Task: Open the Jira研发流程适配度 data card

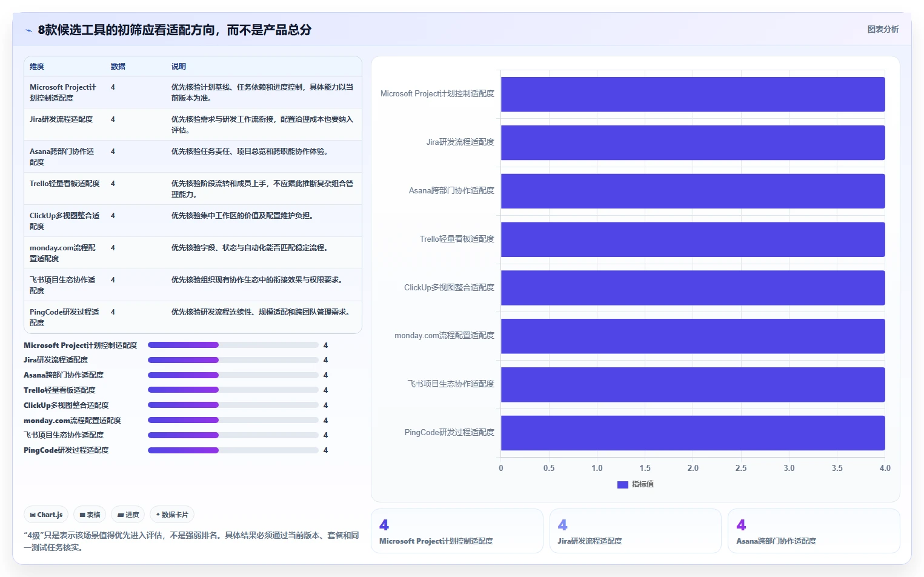Action: 635,531
